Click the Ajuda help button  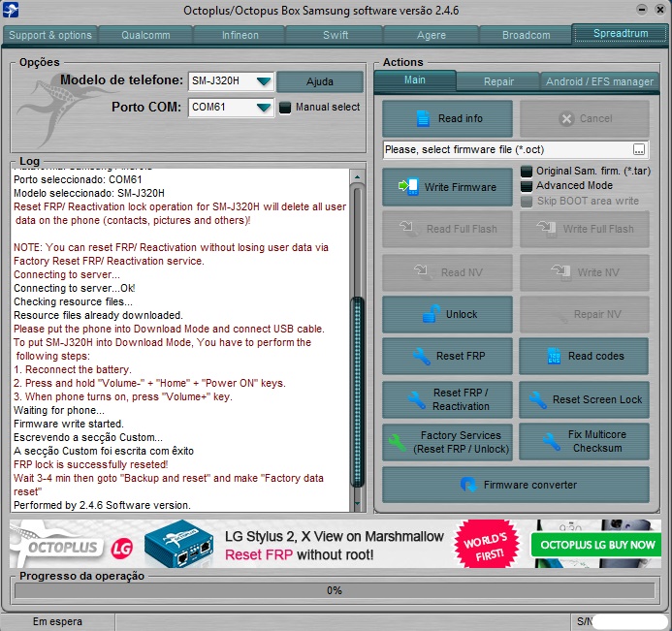click(x=320, y=81)
